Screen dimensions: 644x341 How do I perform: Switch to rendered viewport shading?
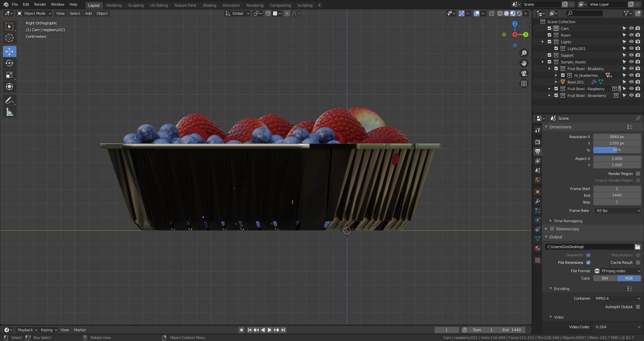pos(519,13)
